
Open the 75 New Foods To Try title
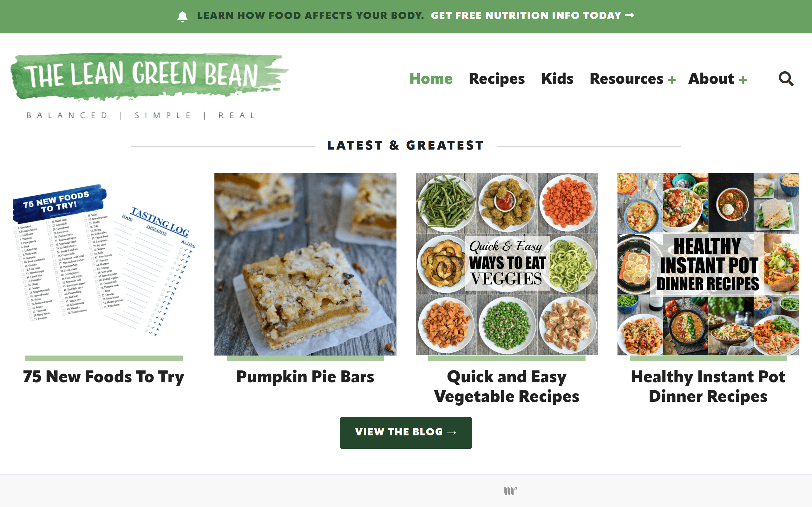coord(104,376)
